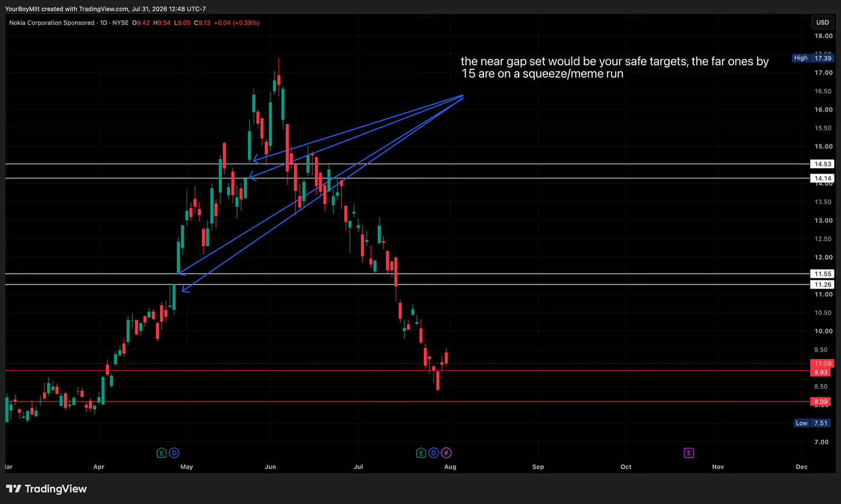Click the 'YourBoyMilt created with TradingView.com' caption
Image resolution: width=841 pixels, height=504 pixels.
66,9
